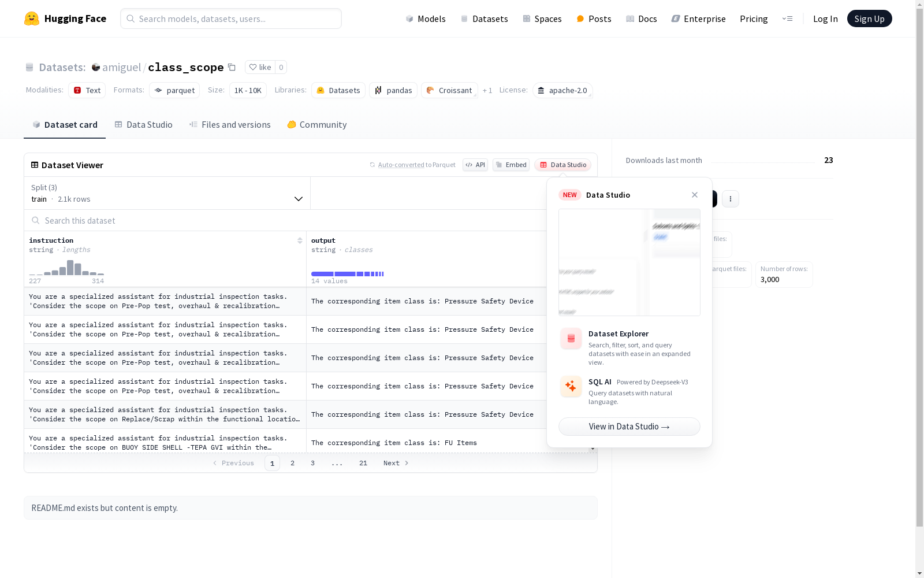Image resolution: width=924 pixels, height=578 pixels.
Task: Click the output column header
Action: 323,240
